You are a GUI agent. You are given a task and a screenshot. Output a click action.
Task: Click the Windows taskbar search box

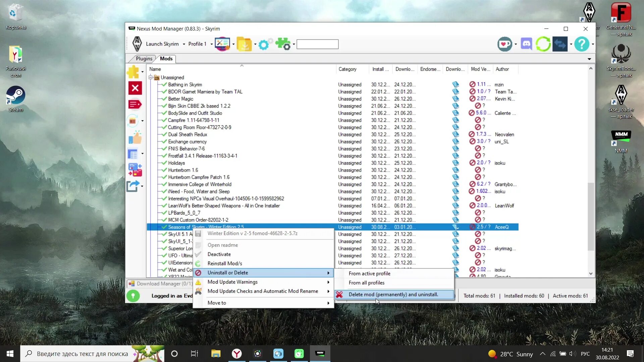tap(92, 354)
